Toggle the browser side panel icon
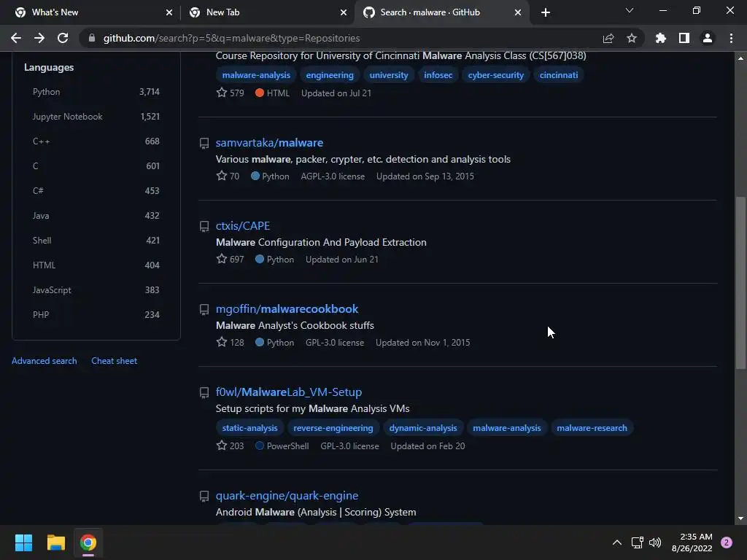The height and width of the screenshot is (560, 747). (684, 38)
